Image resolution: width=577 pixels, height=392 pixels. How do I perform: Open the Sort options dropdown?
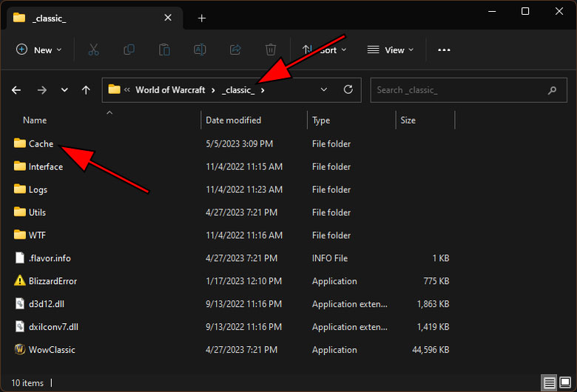click(x=324, y=50)
